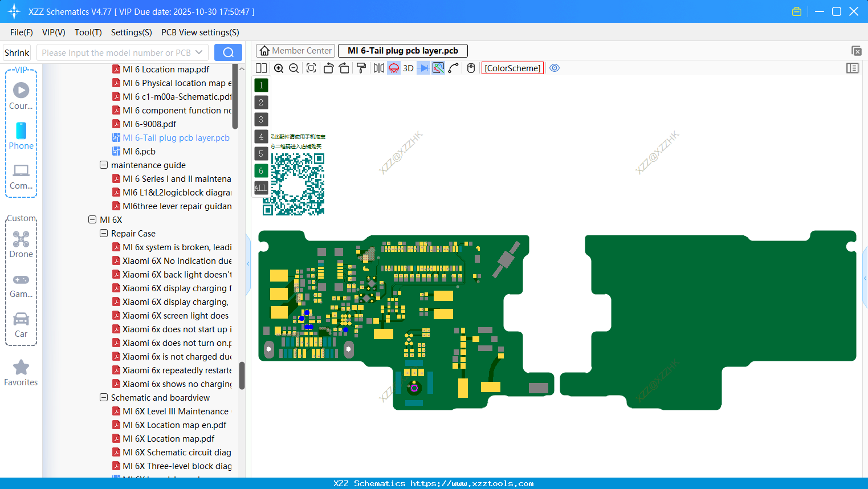868x489 pixels.
Task: Click the paint roller icon
Action: pos(361,68)
